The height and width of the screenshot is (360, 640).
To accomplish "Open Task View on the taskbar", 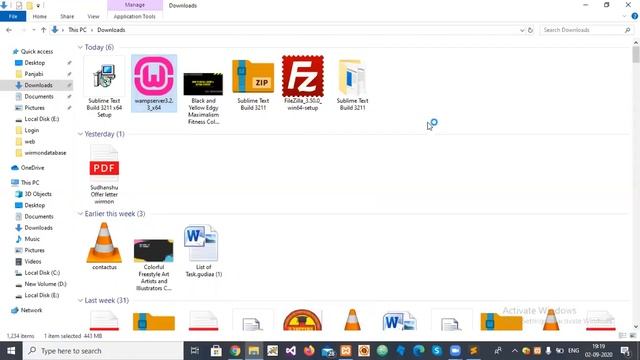I will (x=195, y=351).
